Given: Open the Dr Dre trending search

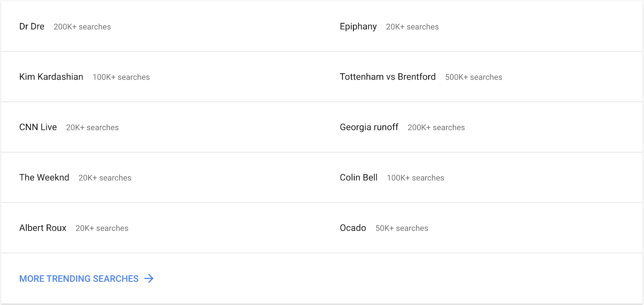Looking at the screenshot, I should pyautogui.click(x=32, y=27).
